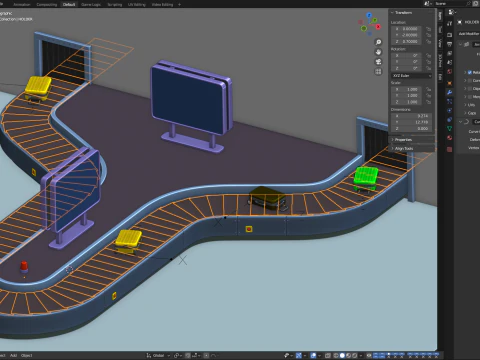Open the Object Data properties tab
This screenshot has width=480, height=360.
[449, 128]
